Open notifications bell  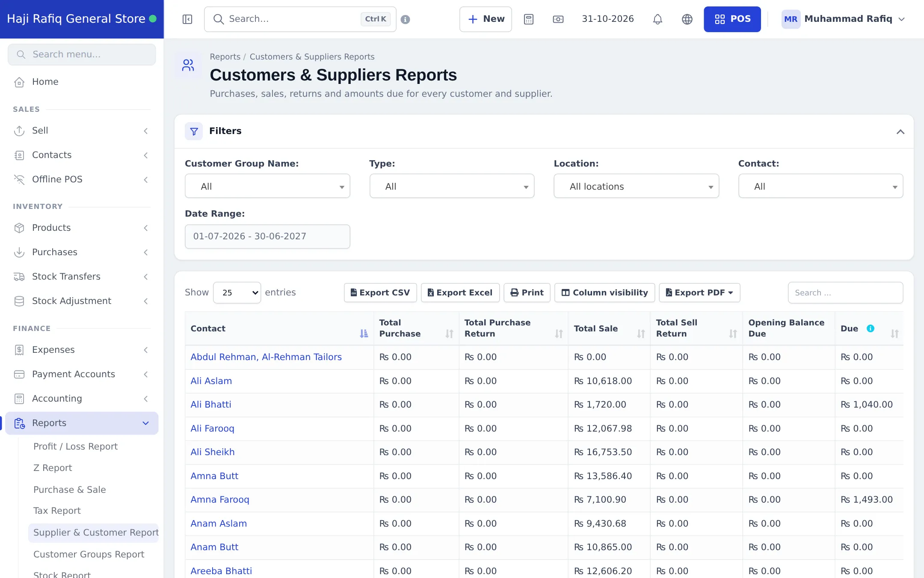(x=657, y=19)
